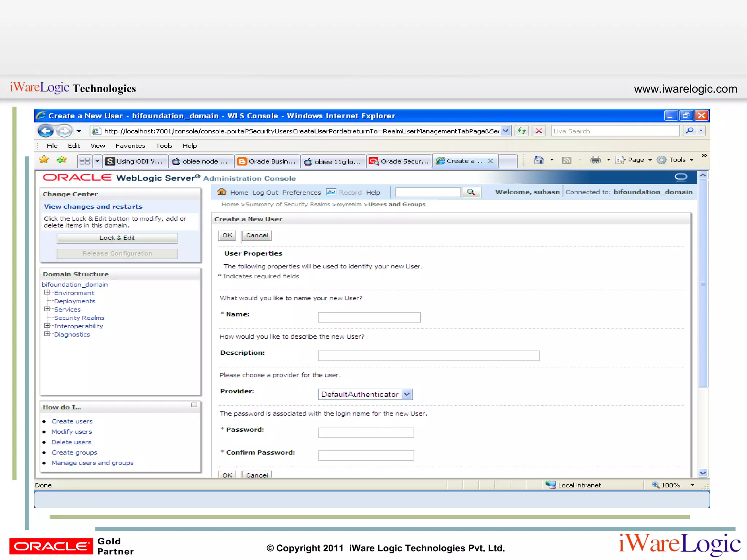Screen dimensions: 747x560
Task: Open the Security Realms link
Action: tap(79, 318)
